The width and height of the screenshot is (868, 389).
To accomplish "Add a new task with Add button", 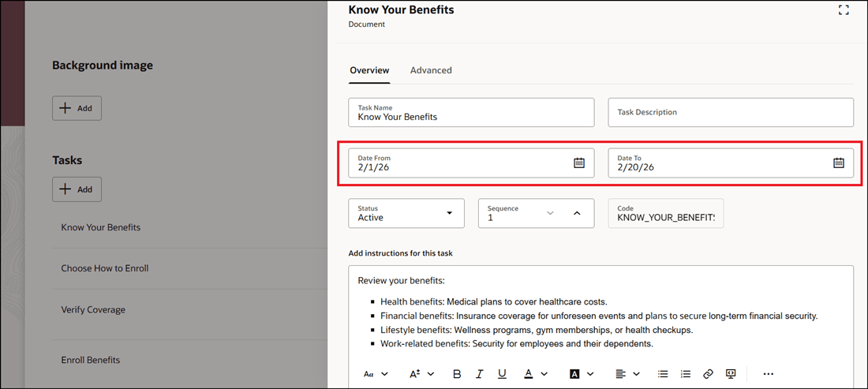I will tap(77, 189).
